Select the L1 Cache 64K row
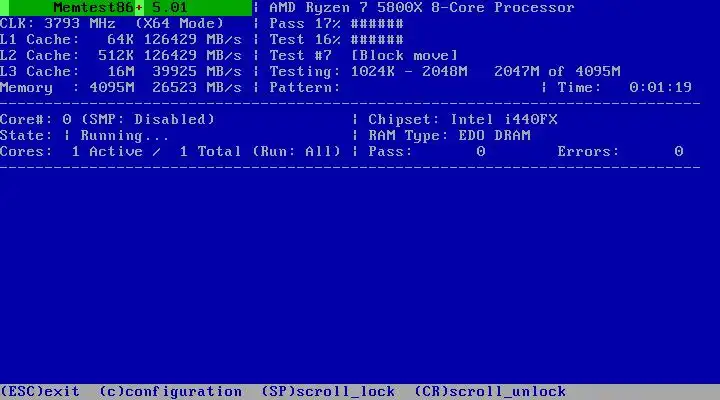This screenshot has width=720, height=400. [x=121, y=39]
